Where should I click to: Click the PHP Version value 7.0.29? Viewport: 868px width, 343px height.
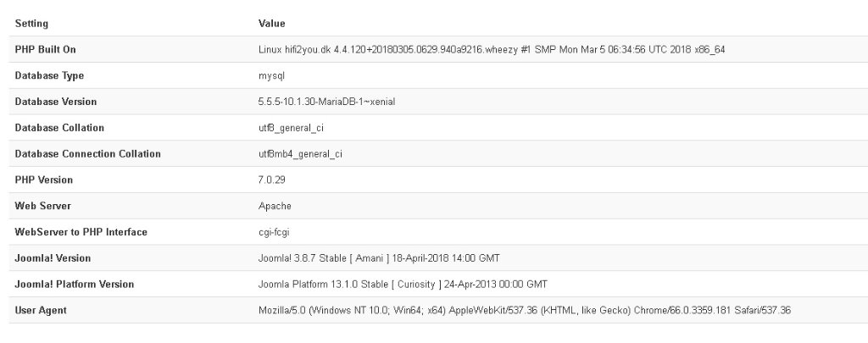click(x=272, y=180)
